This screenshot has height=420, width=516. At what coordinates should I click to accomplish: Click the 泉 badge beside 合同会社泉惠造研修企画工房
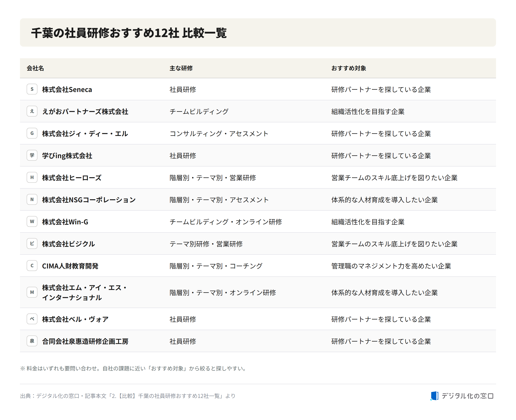32,341
